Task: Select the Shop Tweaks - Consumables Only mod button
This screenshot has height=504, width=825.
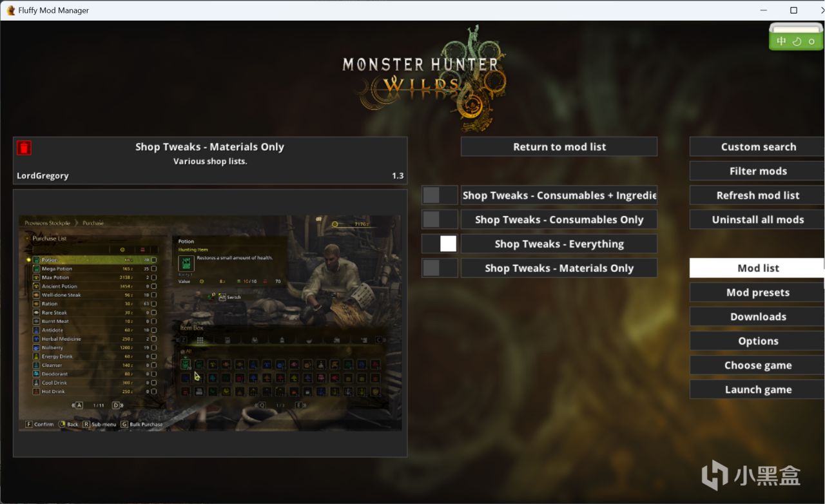Action: [559, 220]
